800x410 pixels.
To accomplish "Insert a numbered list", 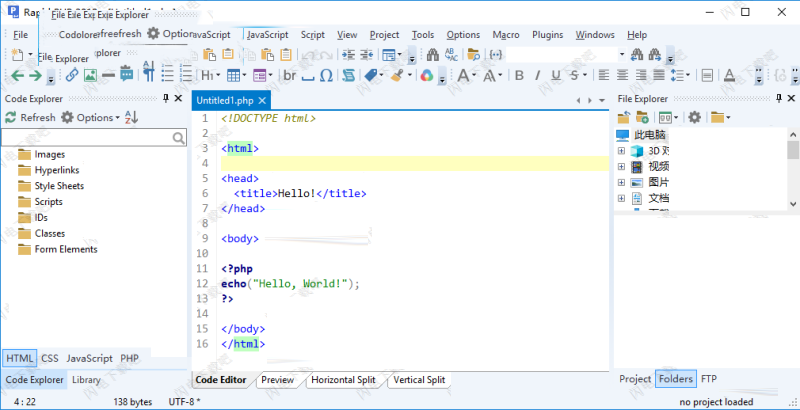I will pos(186,75).
